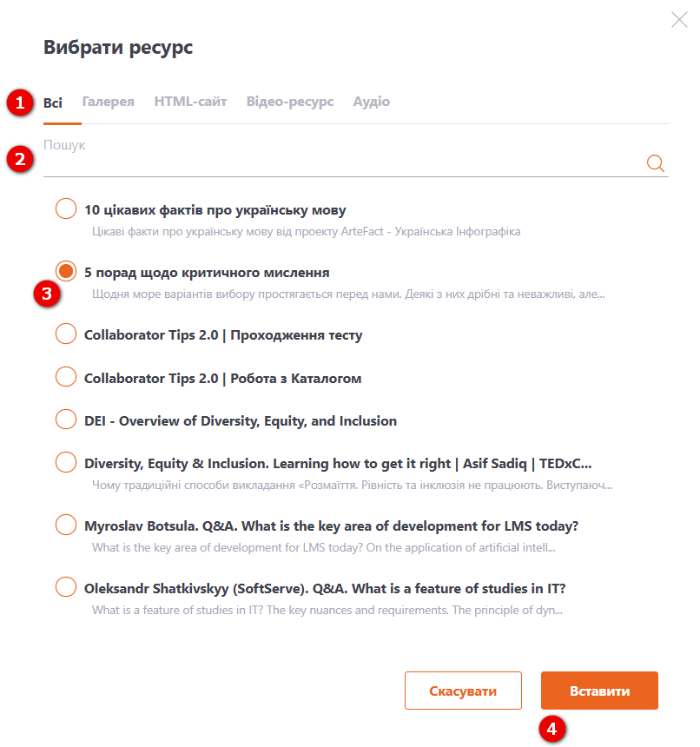Select DEI Overview of Diversity radio button
The height and width of the screenshot is (747, 700).
click(x=66, y=420)
